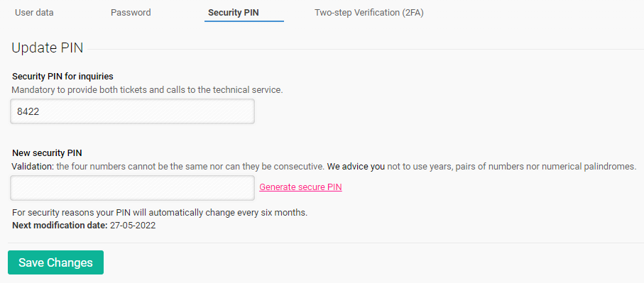Click the 'Mandatory to provide both tickets' description
The width and height of the screenshot is (644, 283).
(147, 90)
